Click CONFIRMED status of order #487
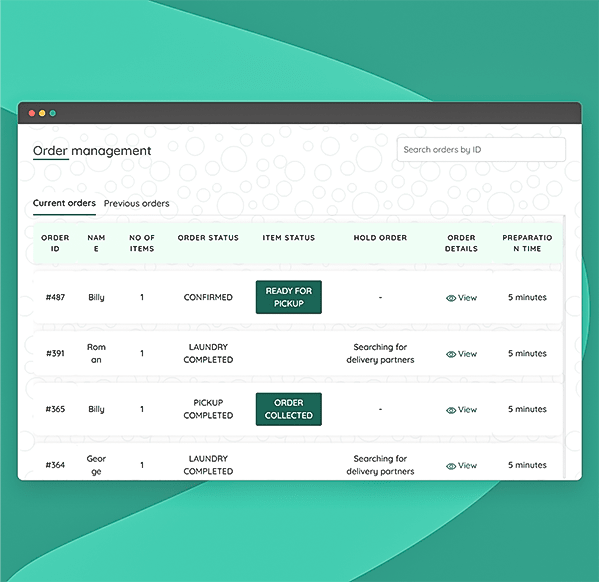The image size is (599, 582). [208, 297]
